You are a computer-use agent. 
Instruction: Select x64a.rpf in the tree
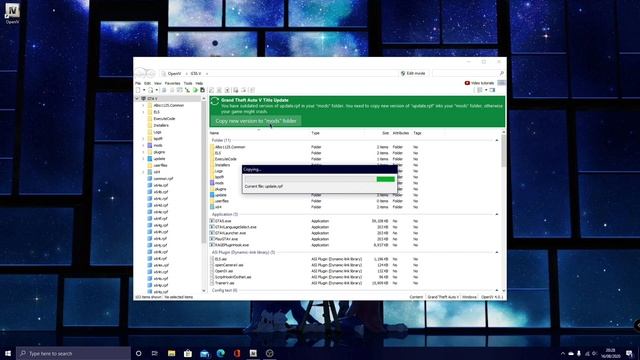pos(161,185)
